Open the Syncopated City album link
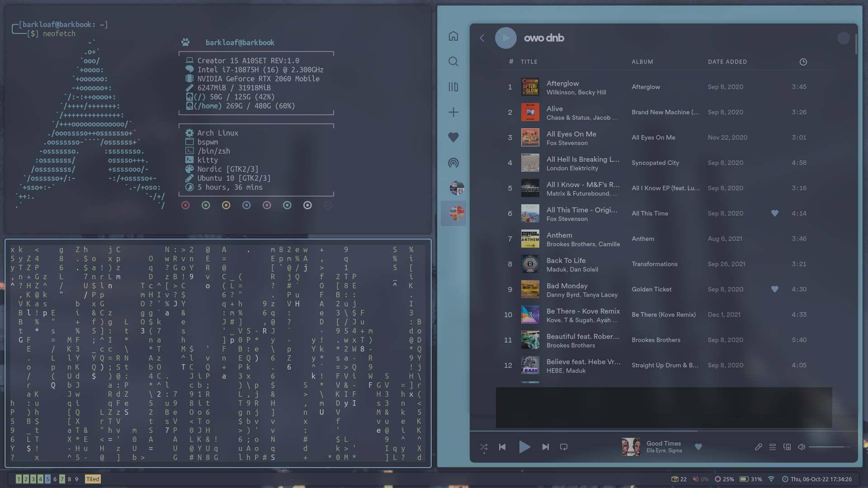868x488 pixels. pos(655,163)
